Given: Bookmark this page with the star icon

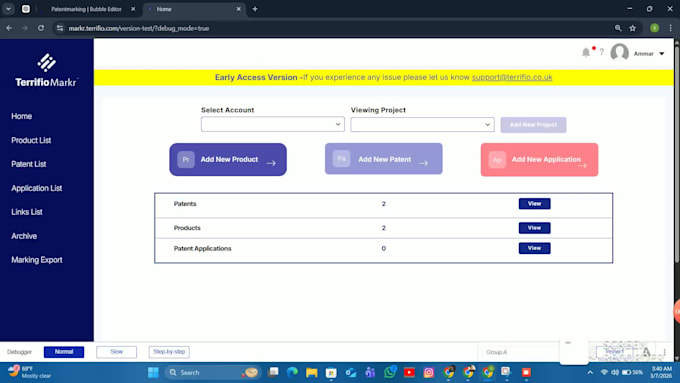Looking at the screenshot, I should pos(633,28).
